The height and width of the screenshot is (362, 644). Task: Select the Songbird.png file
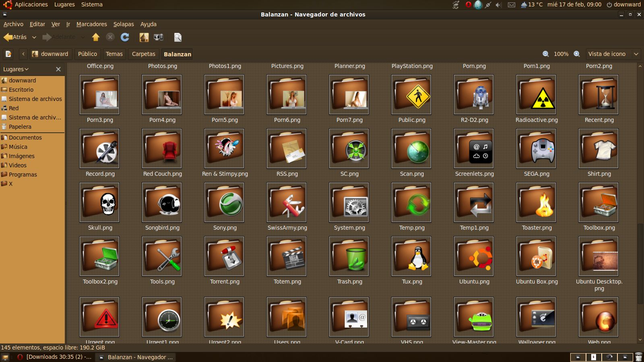pyautogui.click(x=162, y=202)
